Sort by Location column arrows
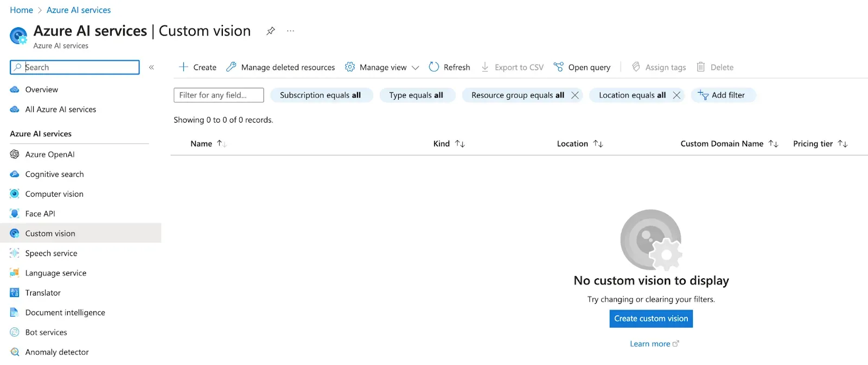868x365 pixels. 598,144
